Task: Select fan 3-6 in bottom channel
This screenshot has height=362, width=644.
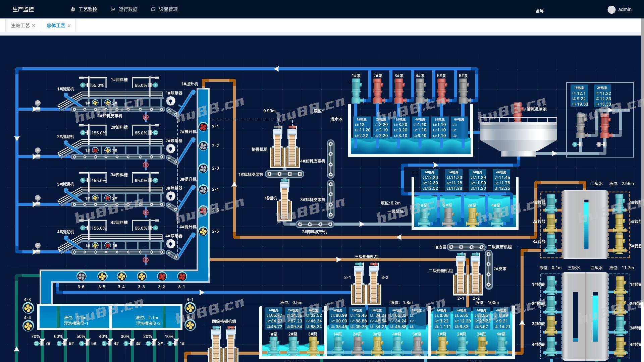Action: [81, 277]
